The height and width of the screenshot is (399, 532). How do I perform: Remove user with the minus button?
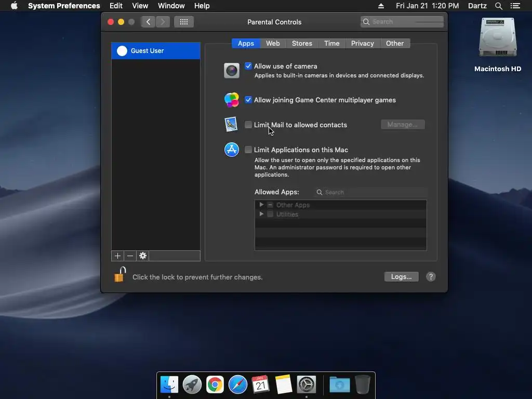click(x=130, y=256)
